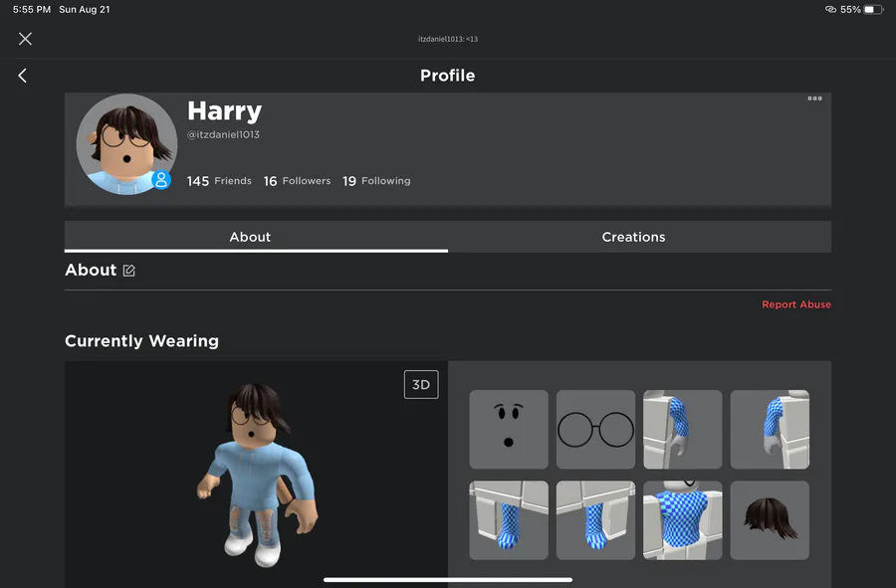Toggle the 3D avatar view button
The width and height of the screenshot is (896, 588).
[421, 385]
